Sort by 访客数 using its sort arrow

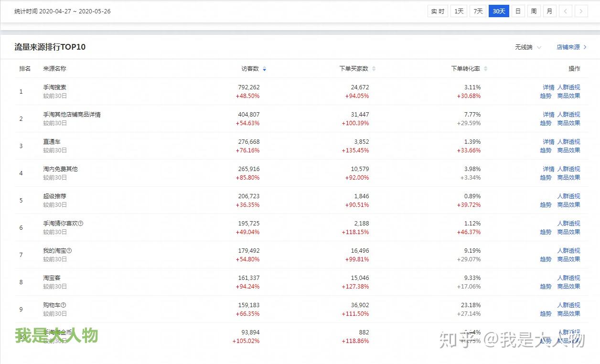[265, 69]
